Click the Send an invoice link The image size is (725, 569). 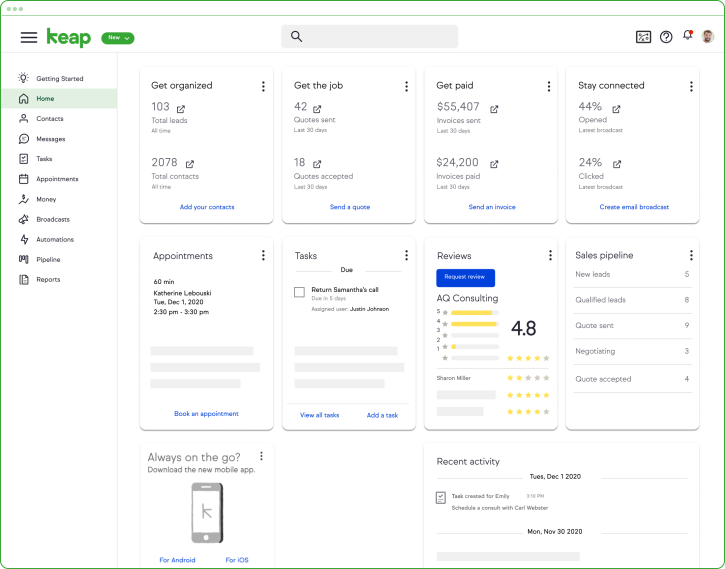[x=492, y=207]
